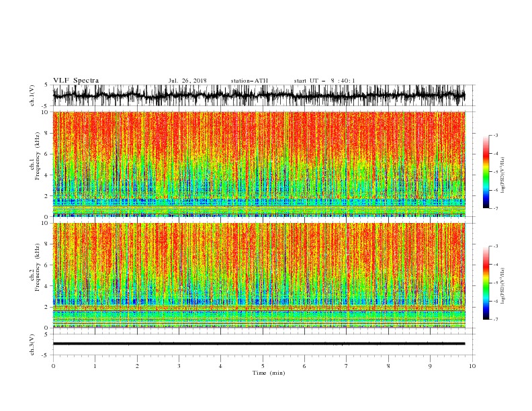Click the ch.2 colorbar 'log(PSD)(V²/Hz)' label

503,285
